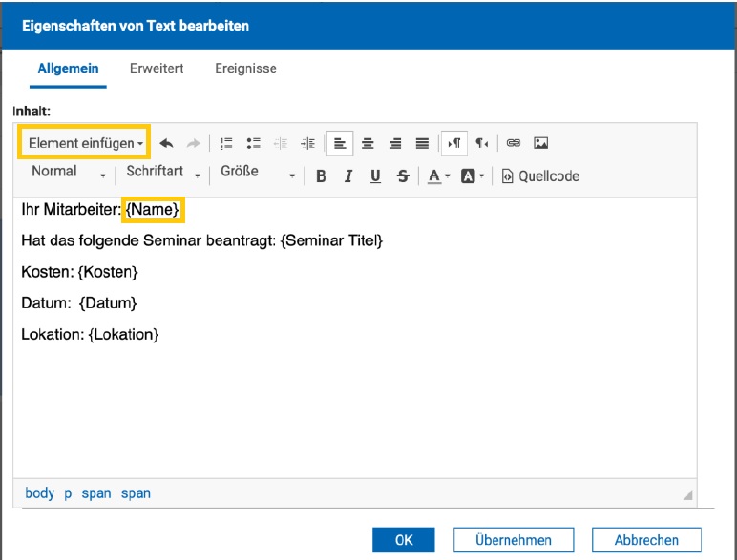Switch to the Ereignisse tab

coord(245,68)
